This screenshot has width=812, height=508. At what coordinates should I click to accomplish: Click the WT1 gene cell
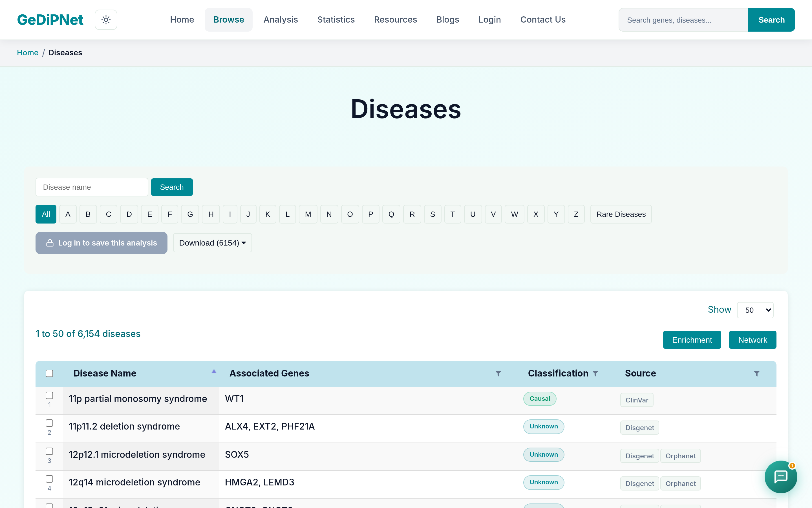point(235,399)
